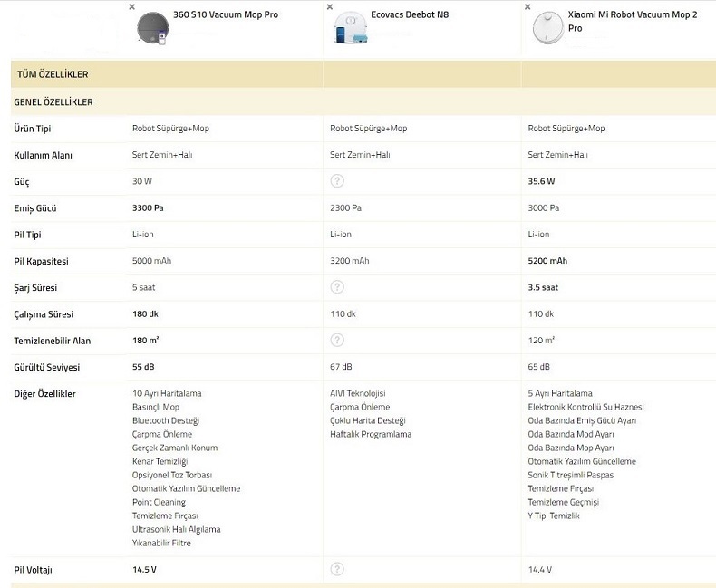Click the Ultrasonik Halı Algılama feature
The height and width of the screenshot is (588, 716).
[x=176, y=529]
